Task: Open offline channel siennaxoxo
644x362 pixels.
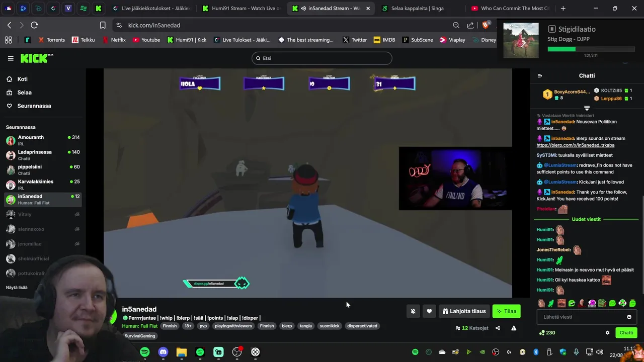Action: tap(43, 229)
